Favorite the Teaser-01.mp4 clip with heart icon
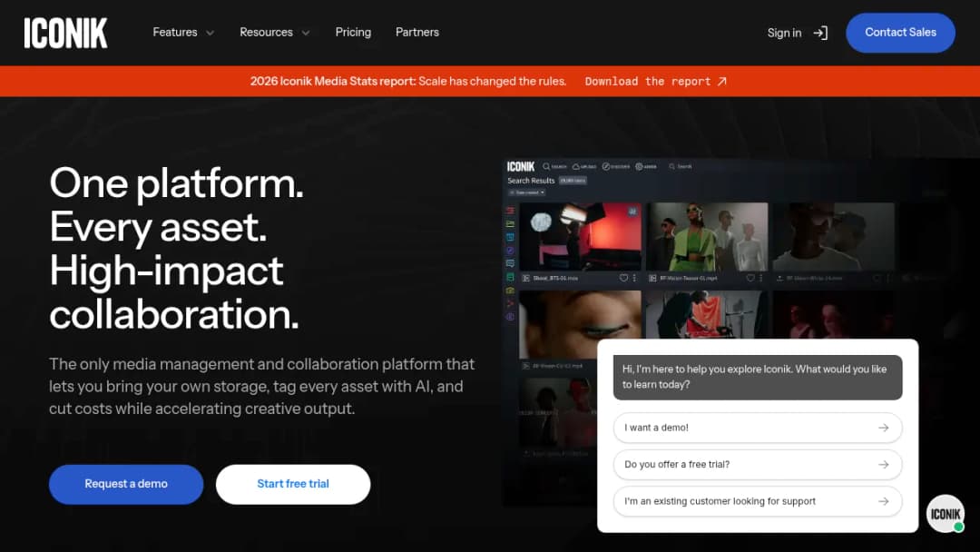Screen dimensions: 980x552 750,278
